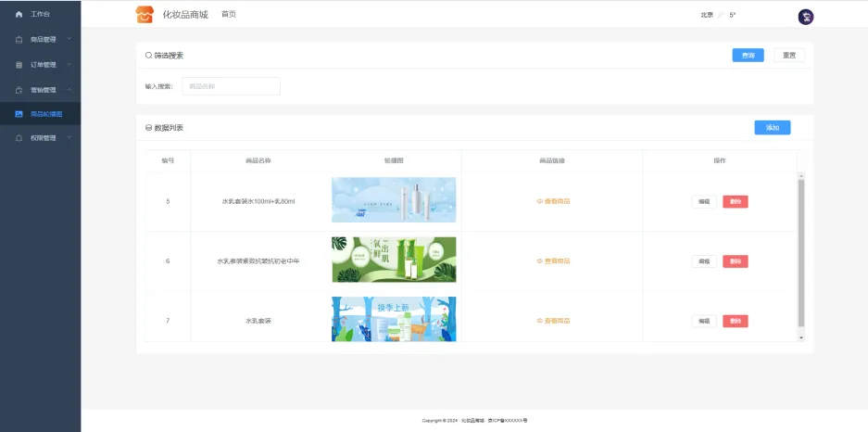Click the 营销管理 sidebar icon
The height and width of the screenshot is (432, 868).
19,90
